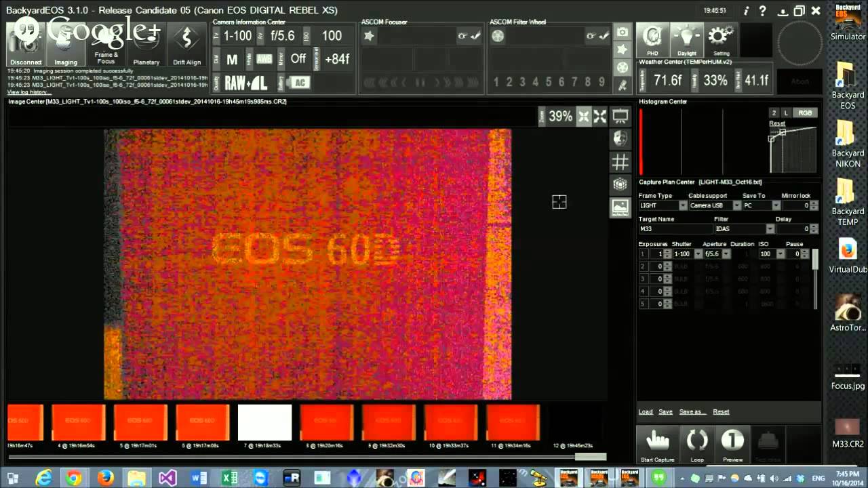This screenshot has width=868, height=488.
Task: Click the camera icon beside filter wheel
Action: coord(622,33)
